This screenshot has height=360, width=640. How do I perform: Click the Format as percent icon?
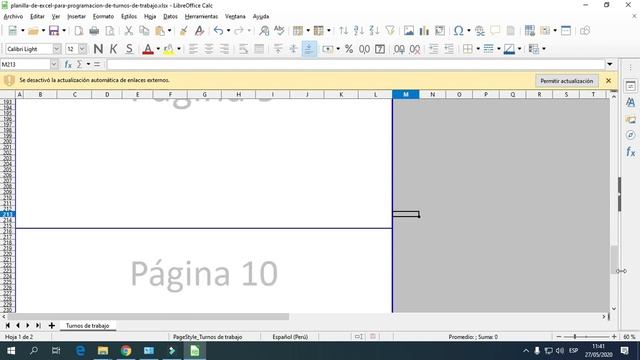click(x=349, y=49)
